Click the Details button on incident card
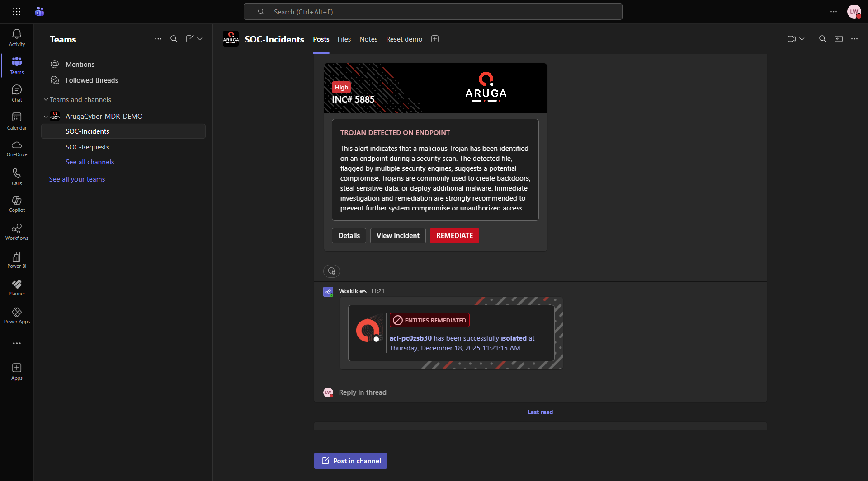The height and width of the screenshot is (481, 868). tap(349, 236)
